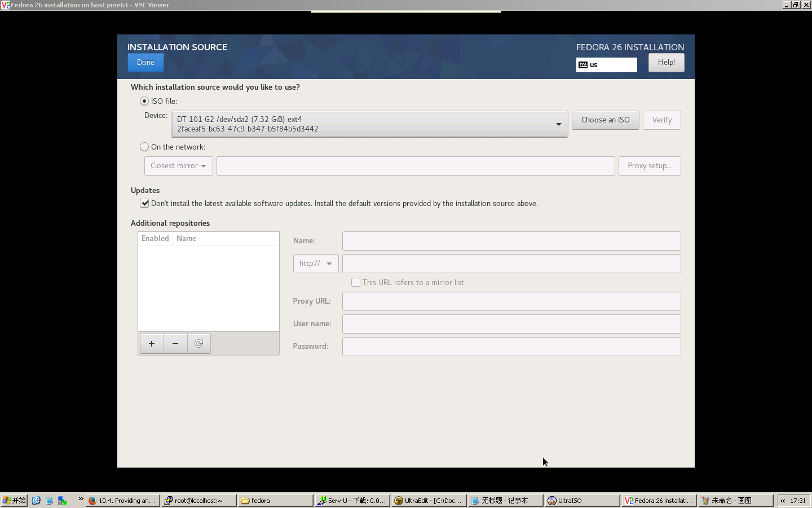The height and width of the screenshot is (508, 812).
Task: Click the add repository plus icon
Action: pos(152,344)
